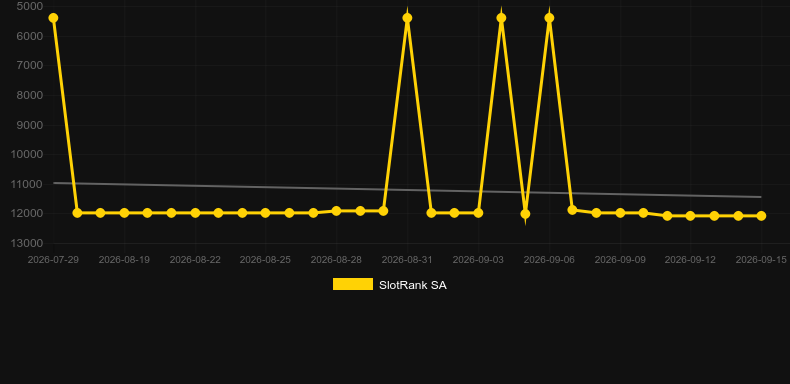The width and height of the screenshot is (790, 384).
Task: Select the data point for 2026-09-03
Action: [x=478, y=213]
